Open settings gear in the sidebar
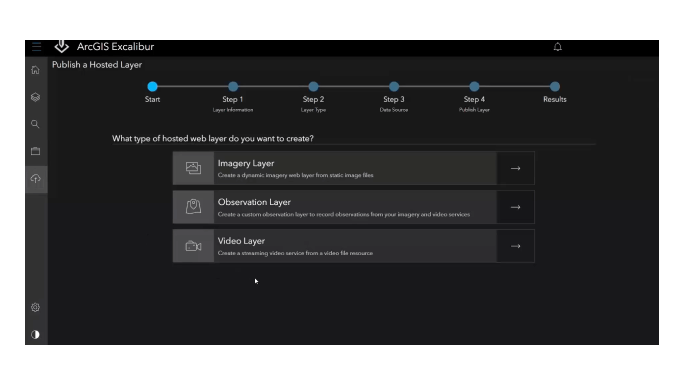 pyautogui.click(x=35, y=307)
